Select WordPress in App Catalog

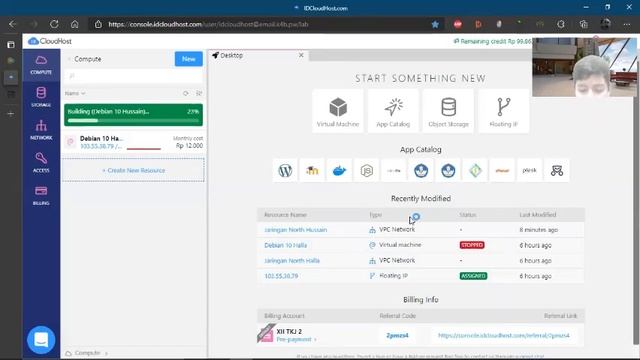tap(285, 170)
